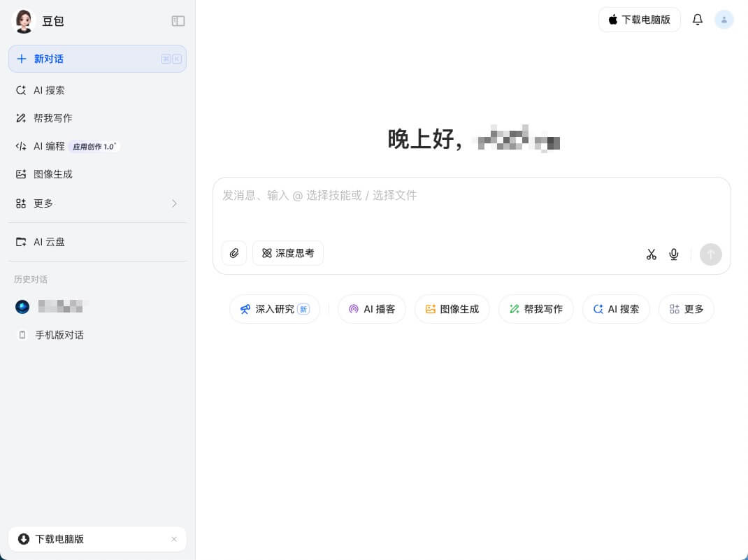Image resolution: width=748 pixels, height=560 pixels.
Task: Start a new chat with 新对话
Action: click(x=97, y=59)
